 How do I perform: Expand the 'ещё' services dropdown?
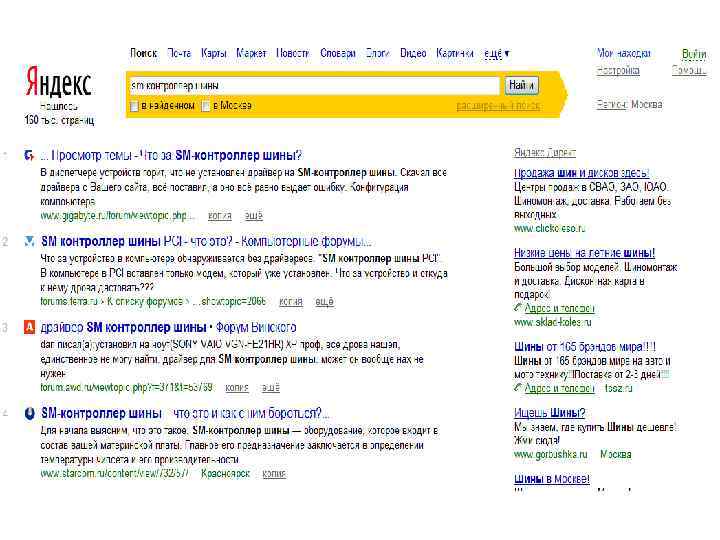pos(497,54)
